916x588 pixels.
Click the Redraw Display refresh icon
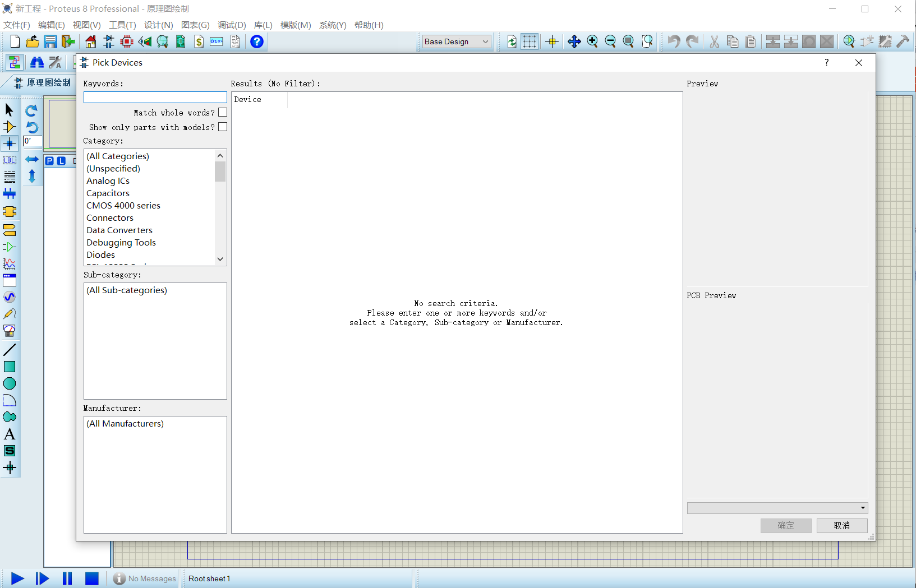(512, 41)
